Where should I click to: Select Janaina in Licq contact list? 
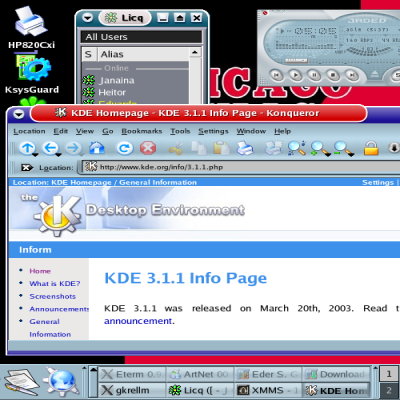(117, 80)
